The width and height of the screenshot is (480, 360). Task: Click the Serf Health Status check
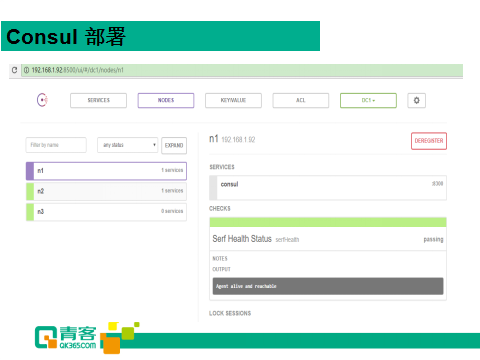coord(328,239)
